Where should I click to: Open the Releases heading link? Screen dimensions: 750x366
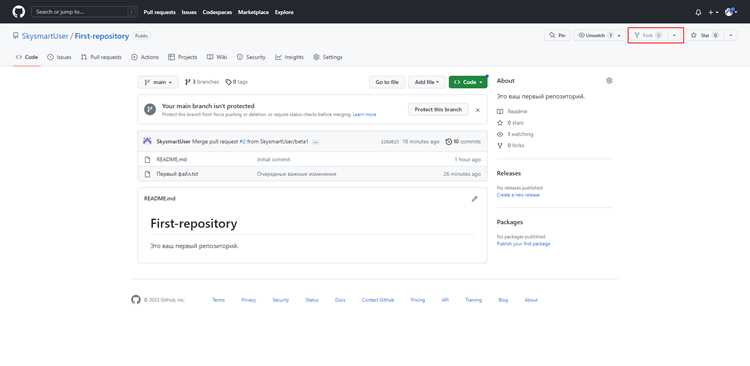pyautogui.click(x=508, y=173)
